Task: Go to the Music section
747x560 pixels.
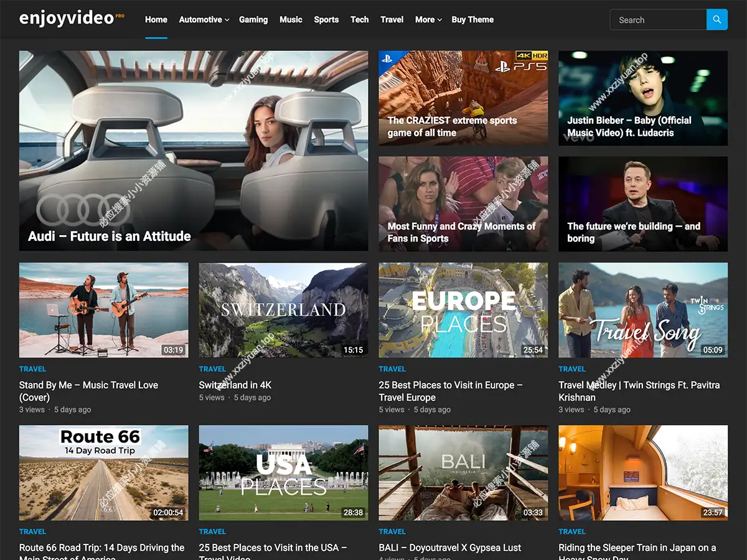Action: pyautogui.click(x=291, y=20)
